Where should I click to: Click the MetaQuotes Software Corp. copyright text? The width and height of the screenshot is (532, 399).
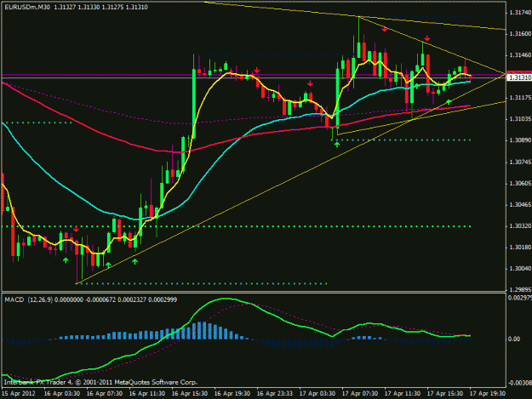pos(100,382)
